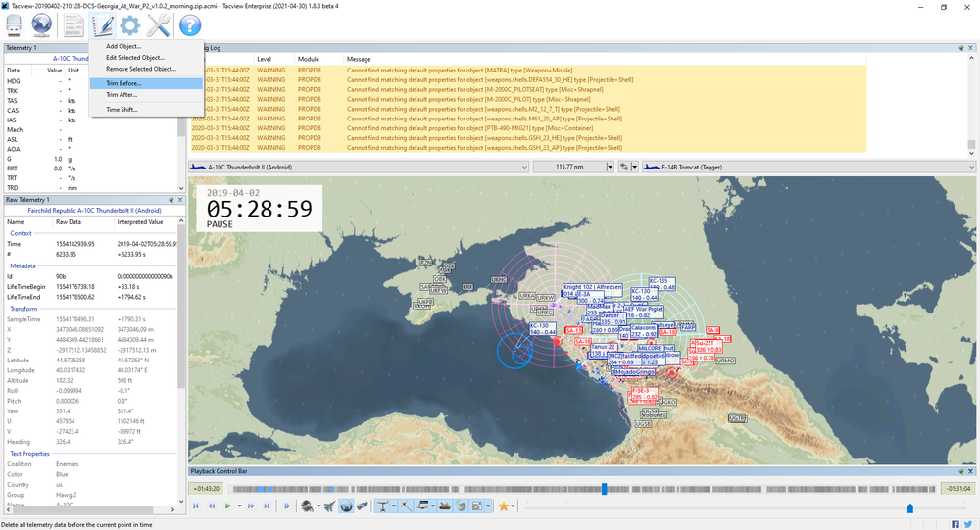Toggle the ship display button in playback bar
Viewport: 980px width, 530px height.
click(447, 506)
